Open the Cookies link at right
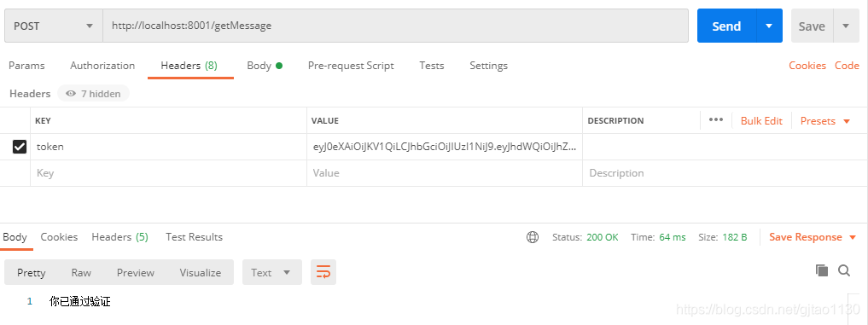The height and width of the screenshot is (325, 868). pos(807,66)
